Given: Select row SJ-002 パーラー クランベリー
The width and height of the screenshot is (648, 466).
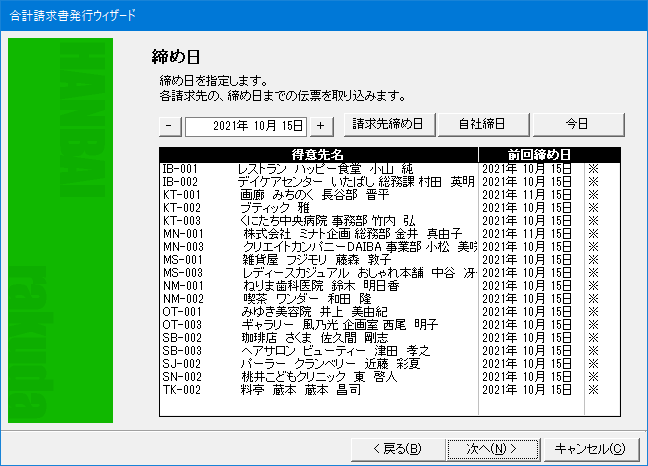Looking at the screenshot, I should click(390, 364).
